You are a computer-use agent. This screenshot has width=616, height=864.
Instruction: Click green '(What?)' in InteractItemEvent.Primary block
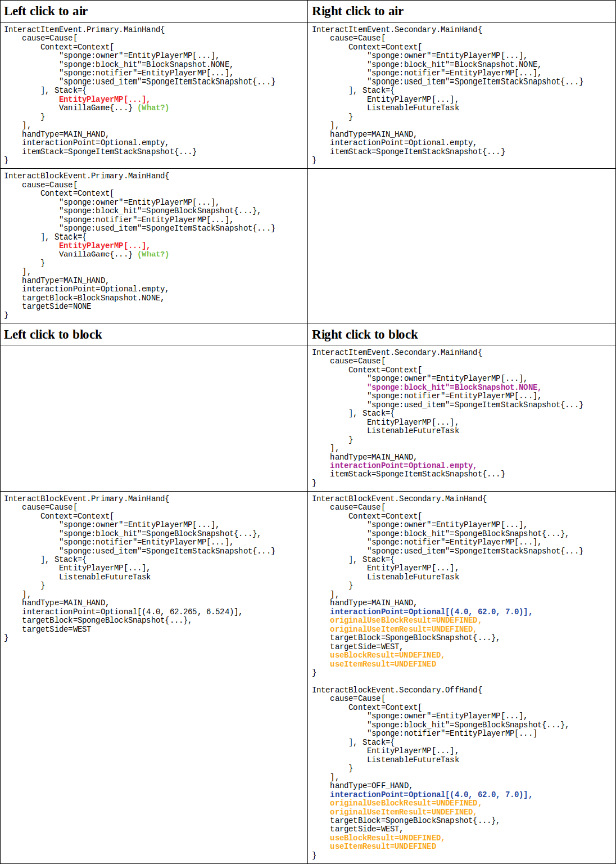153,107
